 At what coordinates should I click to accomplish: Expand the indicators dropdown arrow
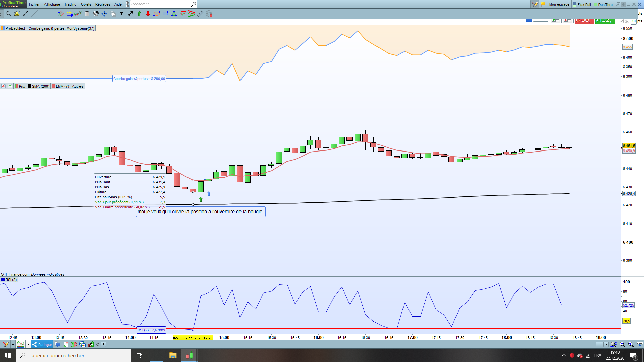(x=28, y=344)
